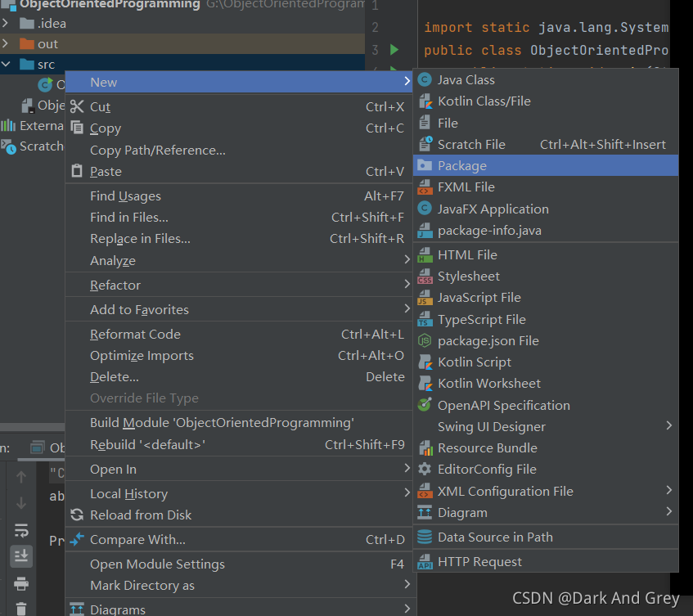Expand the Refactor submenu
693x616 pixels.
tap(239, 285)
